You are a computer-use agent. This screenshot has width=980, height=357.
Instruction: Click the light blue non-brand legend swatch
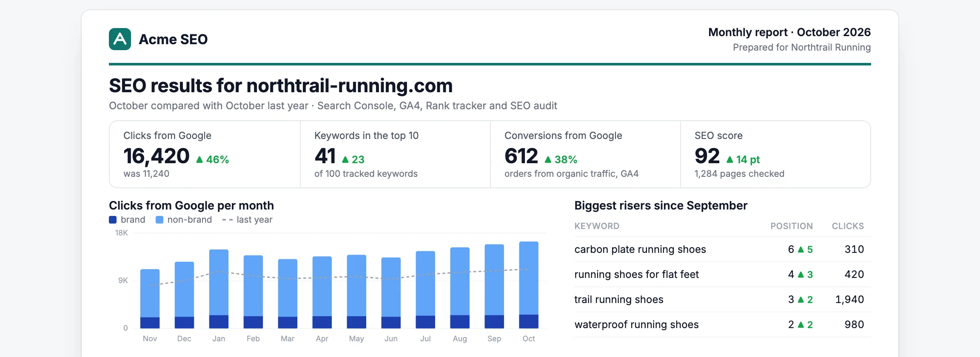point(160,220)
